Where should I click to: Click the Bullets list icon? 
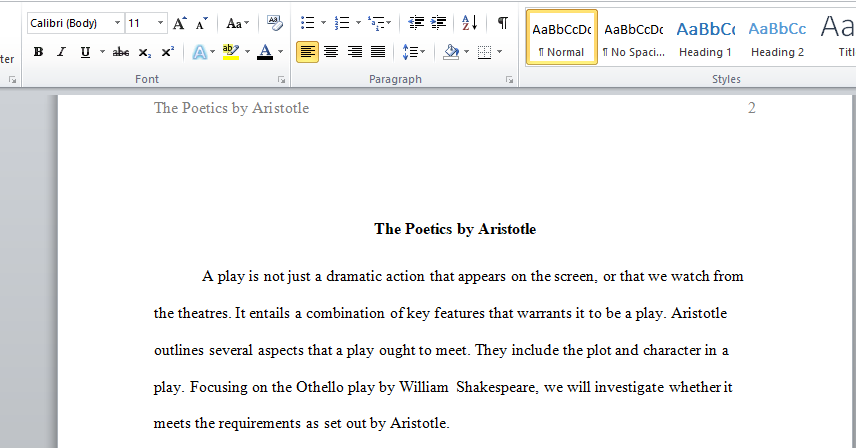(x=307, y=23)
